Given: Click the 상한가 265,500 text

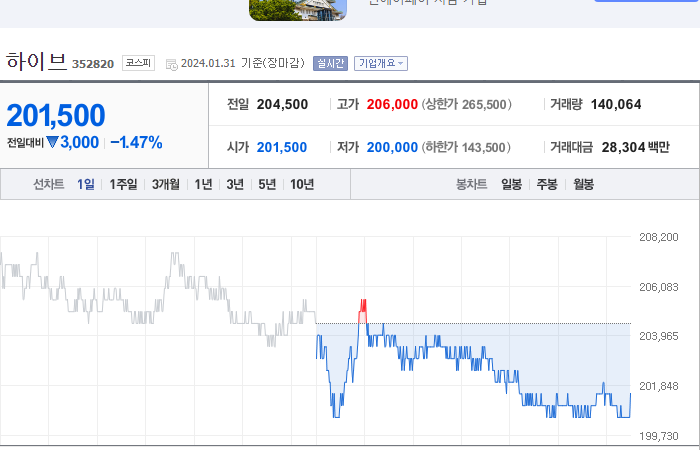Looking at the screenshot, I should tap(467, 104).
